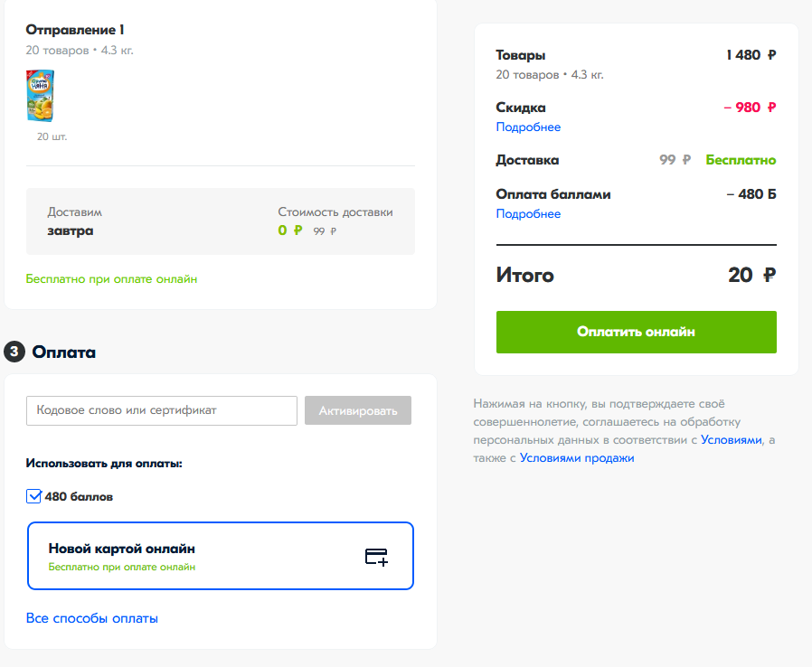Expand Все способы оплаты list

92,618
